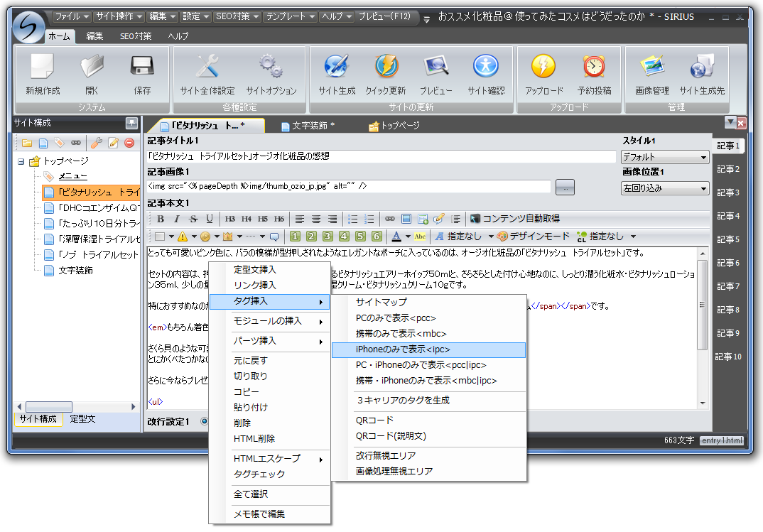This screenshot has height=532, width=763.
Task: Open 画像管理 picture icon
Action: [651, 66]
